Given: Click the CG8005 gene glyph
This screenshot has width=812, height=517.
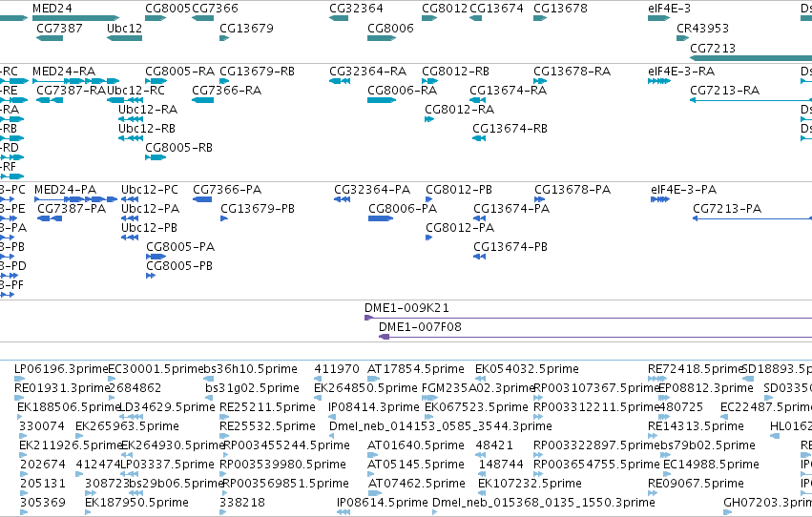Looking at the screenshot, I should (x=156, y=18).
